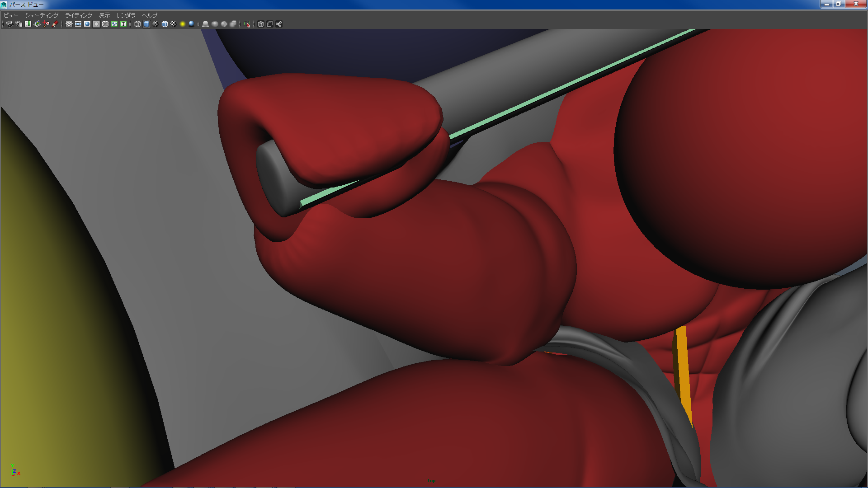Open the camera Bookmarks icon

[x=28, y=24]
